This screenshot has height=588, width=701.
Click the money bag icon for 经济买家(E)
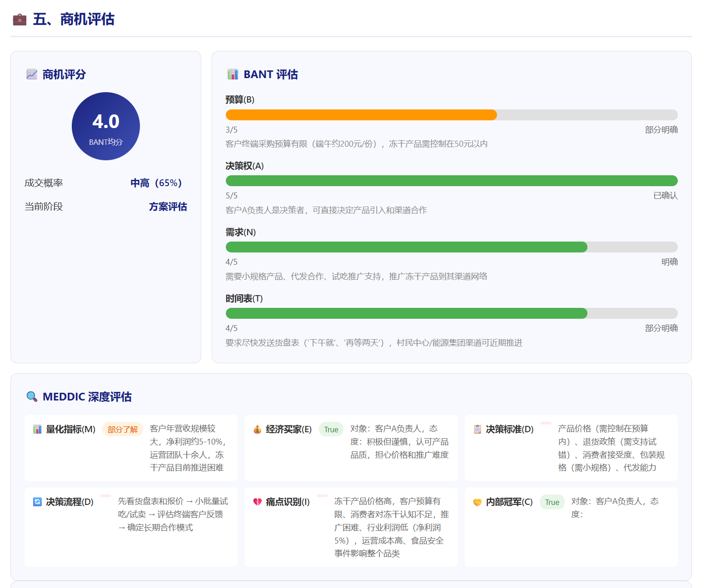257,430
